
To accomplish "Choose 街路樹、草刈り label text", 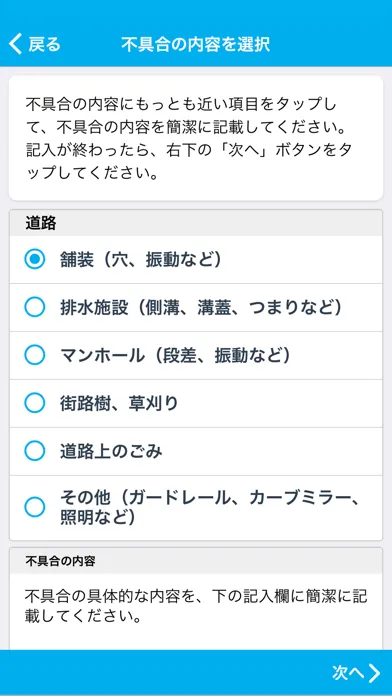I will (x=119, y=403).
